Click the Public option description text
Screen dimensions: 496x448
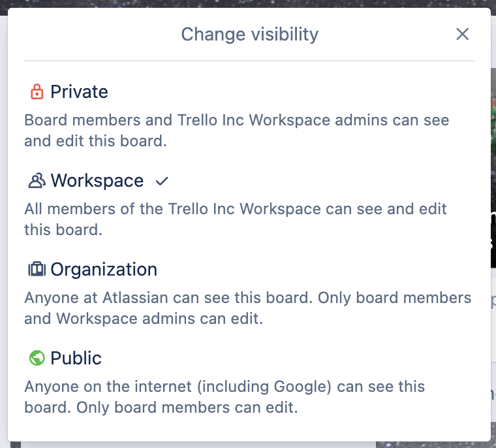click(x=225, y=396)
